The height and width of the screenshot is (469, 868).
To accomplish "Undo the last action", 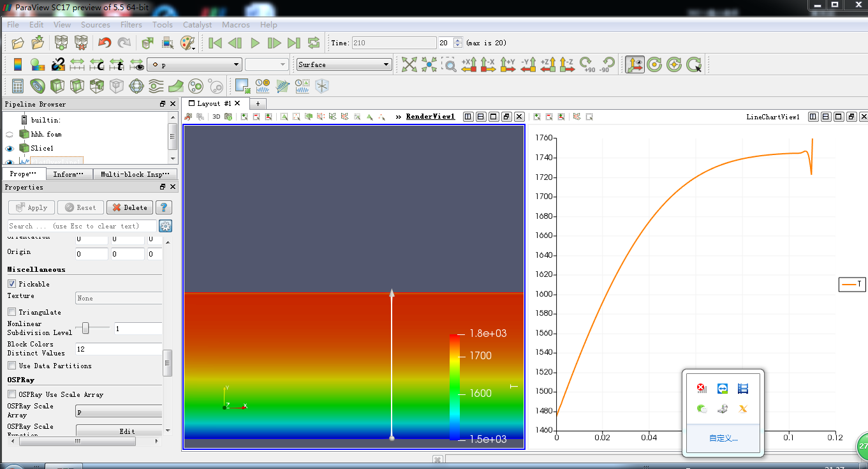I will [x=104, y=43].
